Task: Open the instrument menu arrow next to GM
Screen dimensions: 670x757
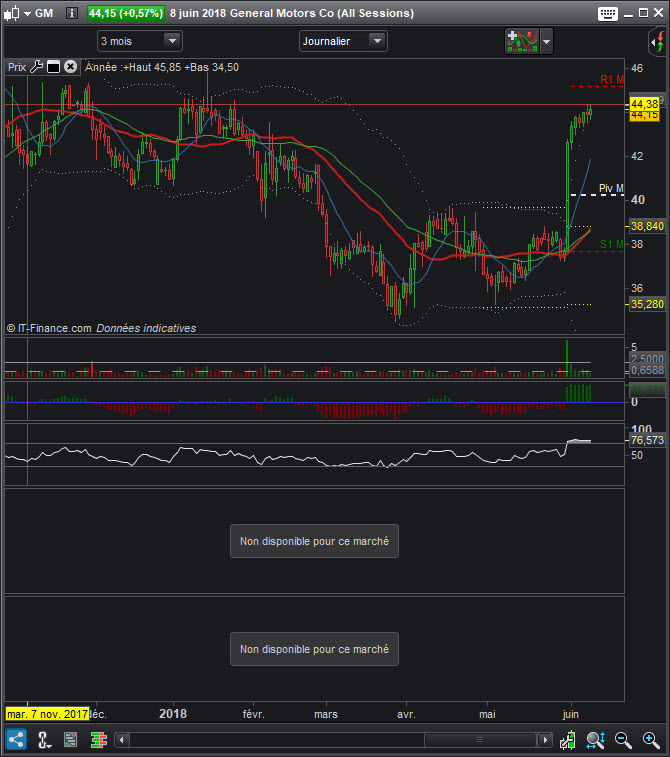Action: point(28,14)
